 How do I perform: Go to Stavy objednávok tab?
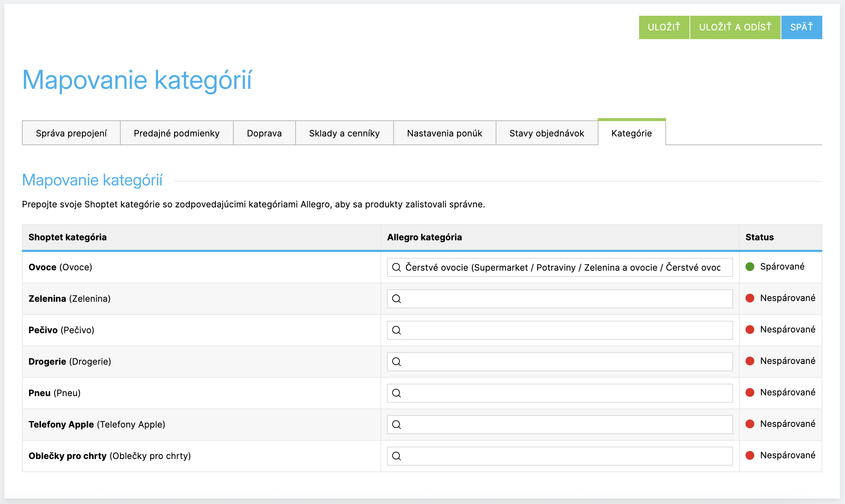tap(547, 133)
